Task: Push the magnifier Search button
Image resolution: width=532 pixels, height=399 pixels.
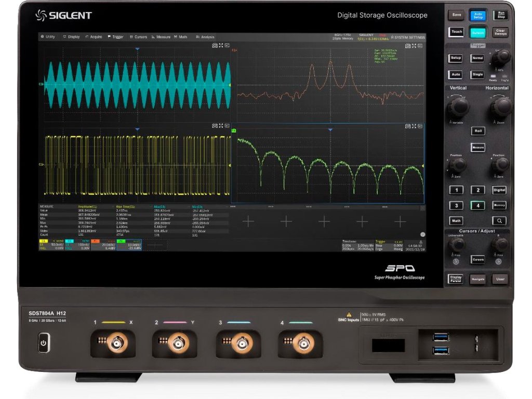Action: click(499, 221)
